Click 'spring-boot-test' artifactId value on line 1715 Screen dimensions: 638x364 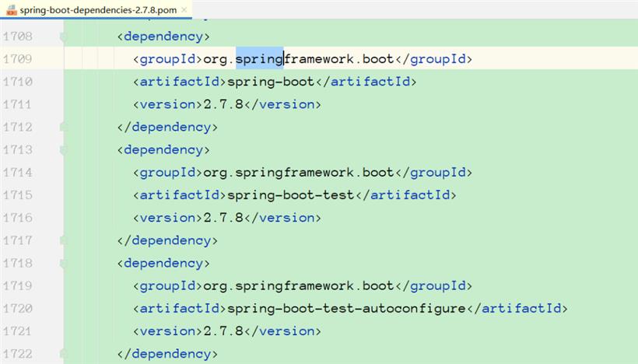click(290, 195)
